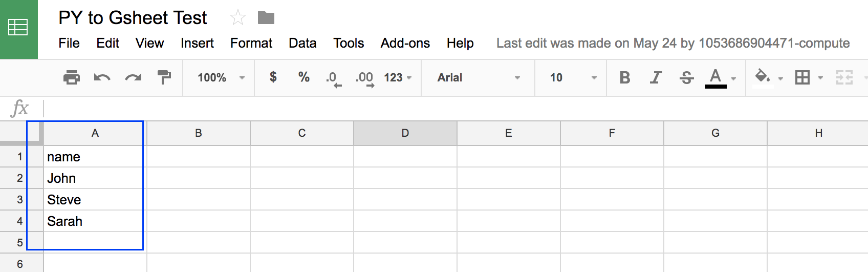
Task: Open the text color picker
Action: tap(721, 78)
